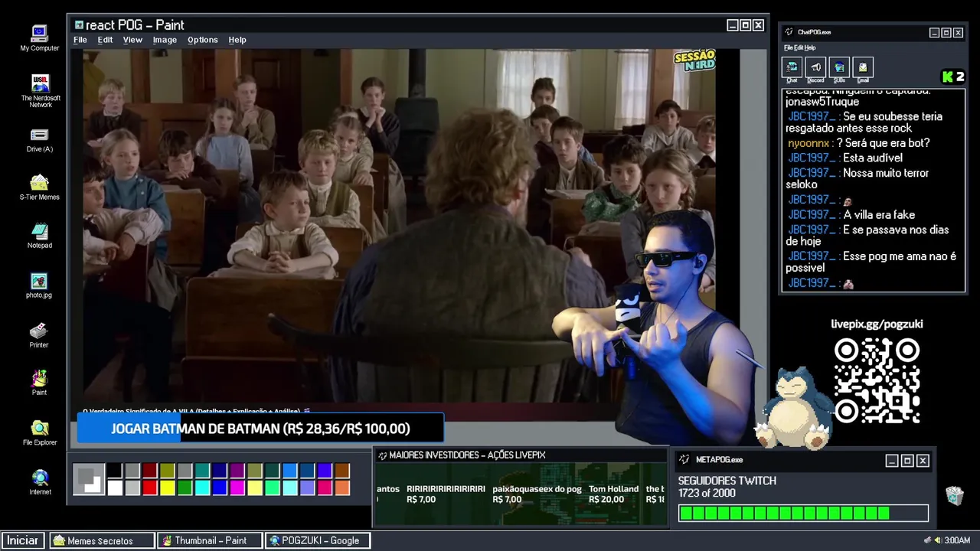Launch the Paint desktop icon
This screenshot has width=980, height=551.
tap(39, 383)
